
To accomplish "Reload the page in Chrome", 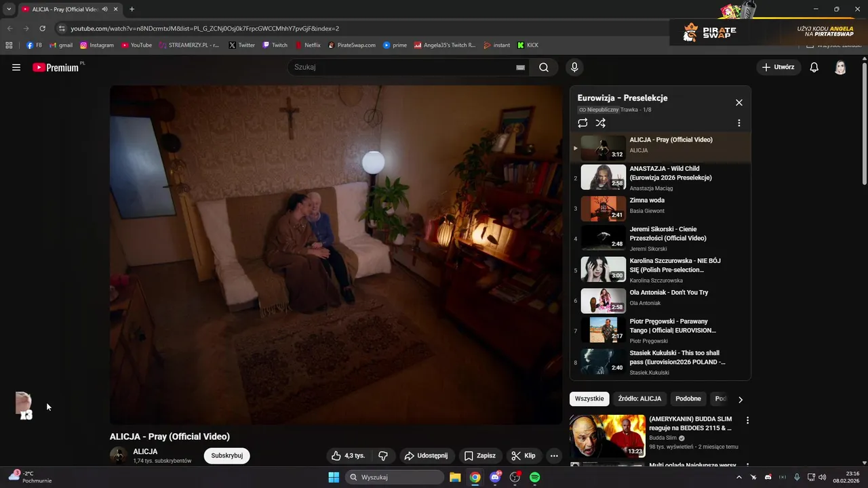I will pyautogui.click(x=42, y=28).
